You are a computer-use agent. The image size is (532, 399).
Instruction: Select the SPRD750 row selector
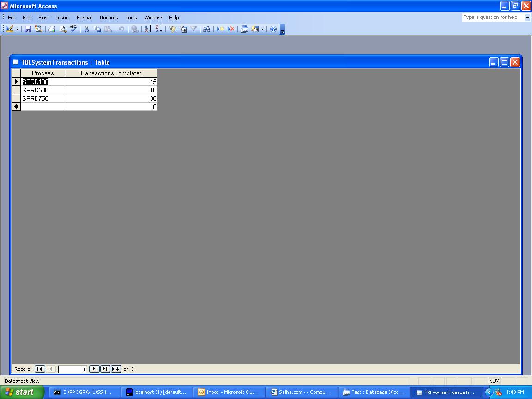click(16, 98)
